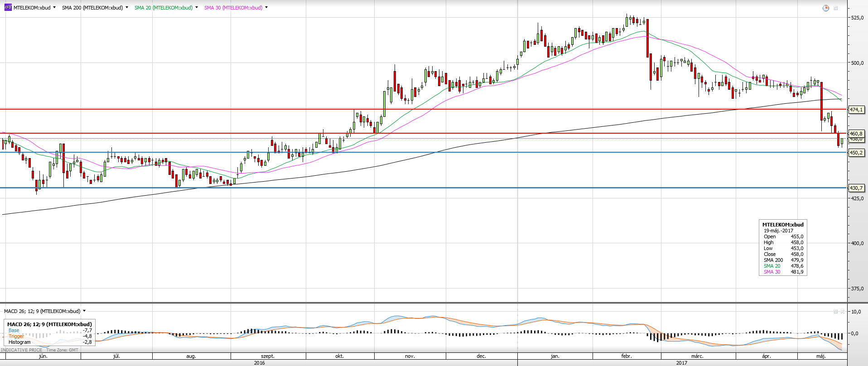Click the 2016 year label on time axis
The image size is (868, 366).
point(259,363)
